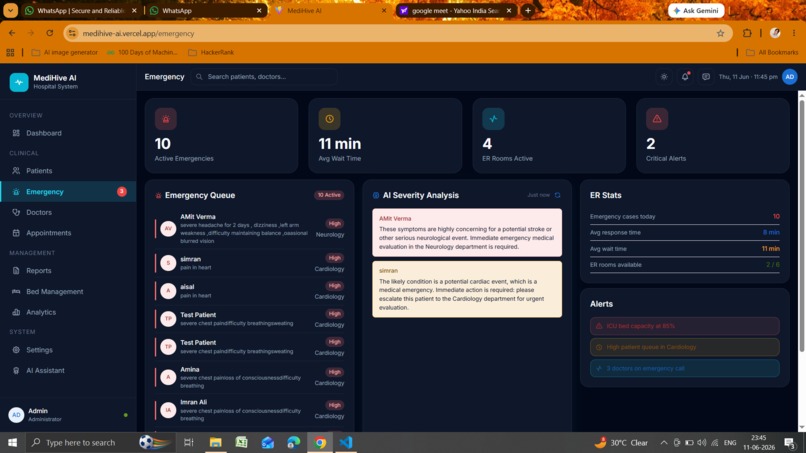Click the 10 Active badge
This screenshot has height=453, width=806.
coord(329,195)
